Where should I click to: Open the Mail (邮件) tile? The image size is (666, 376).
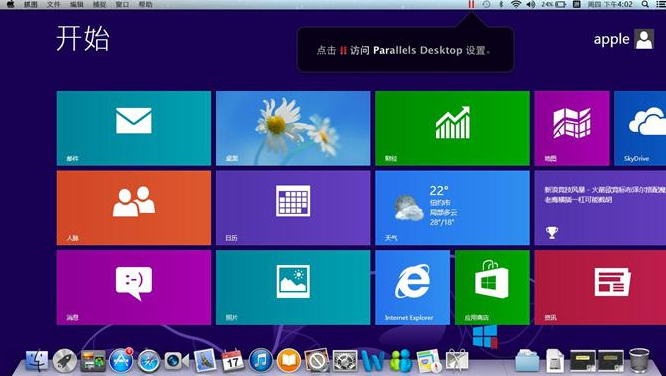click(x=133, y=128)
